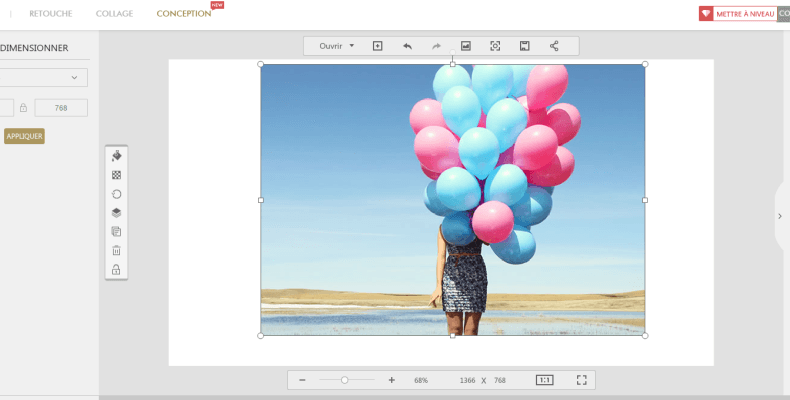The height and width of the screenshot is (400, 790).
Task: Select the paint bucket fill icon
Action: [x=116, y=156]
